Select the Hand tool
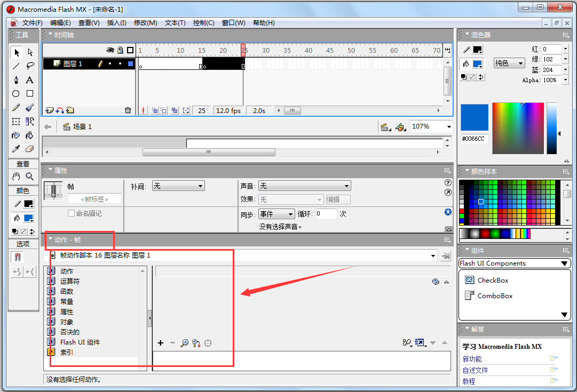This screenshot has height=392, width=577. (x=16, y=177)
